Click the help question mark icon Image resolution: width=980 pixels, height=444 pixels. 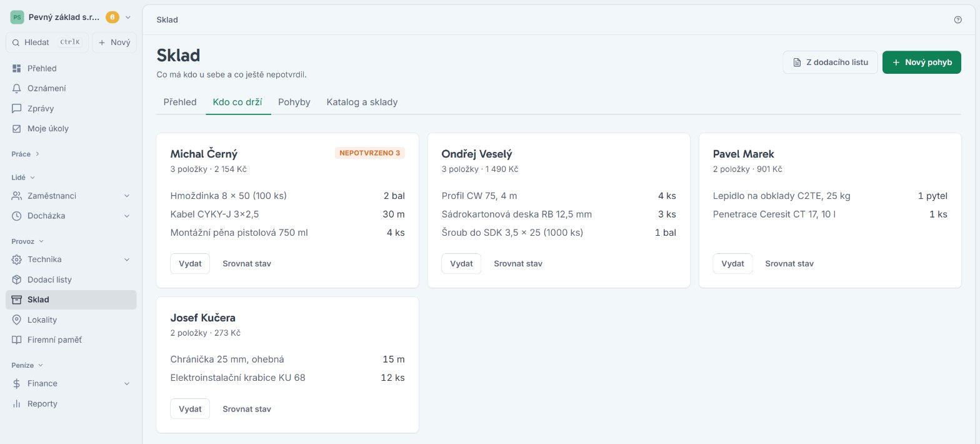pos(958,20)
